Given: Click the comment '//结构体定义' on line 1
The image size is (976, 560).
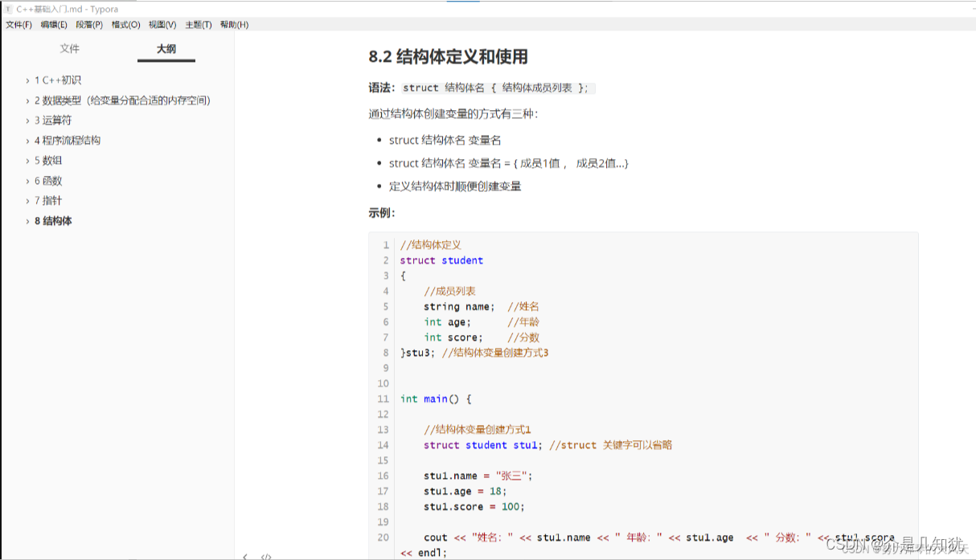Looking at the screenshot, I should [430, 245].
